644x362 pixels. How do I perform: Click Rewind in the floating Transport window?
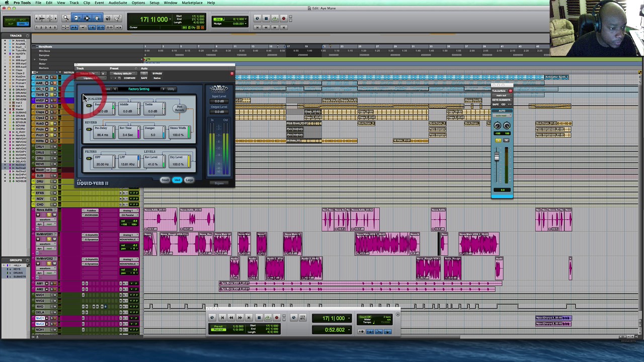coord(231,317)
